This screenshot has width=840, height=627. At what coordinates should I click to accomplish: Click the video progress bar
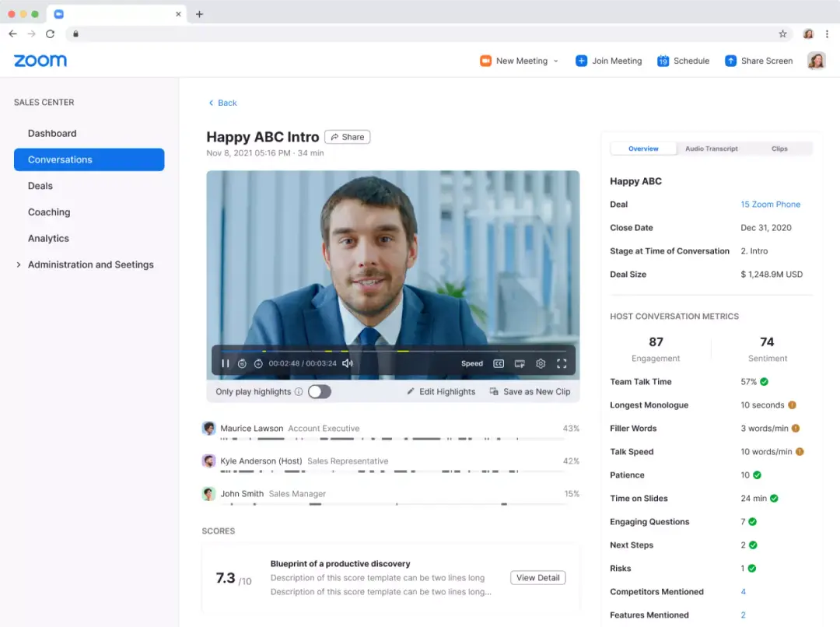click(393, 352)
